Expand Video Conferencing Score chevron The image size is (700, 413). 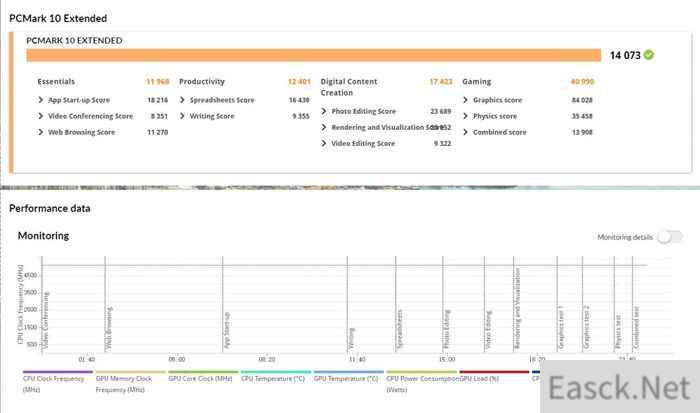coord(41,116)
